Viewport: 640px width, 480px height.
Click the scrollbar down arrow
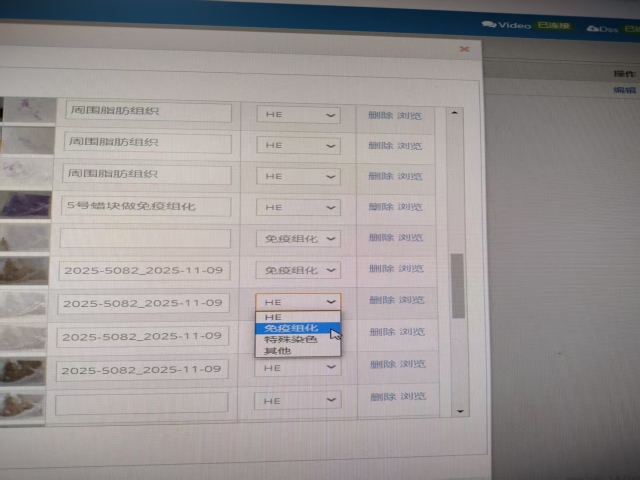tap(459, 410)
